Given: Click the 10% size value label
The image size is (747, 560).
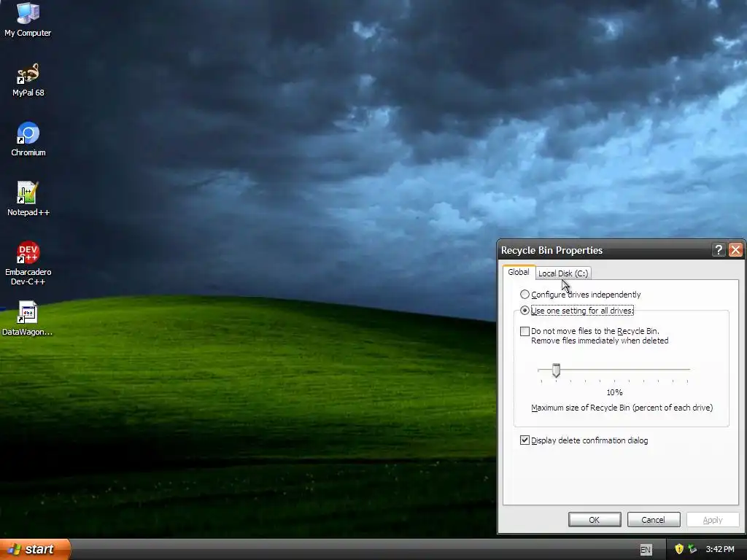Looking at the screenshot, I should 614,392.
